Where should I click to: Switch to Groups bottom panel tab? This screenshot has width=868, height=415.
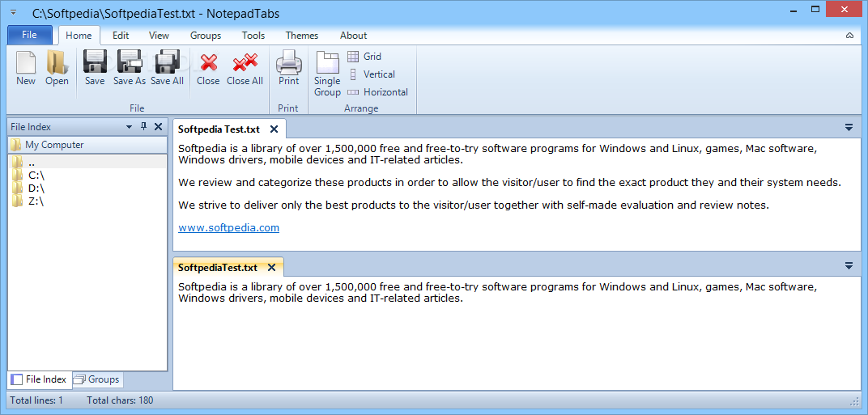97,379
